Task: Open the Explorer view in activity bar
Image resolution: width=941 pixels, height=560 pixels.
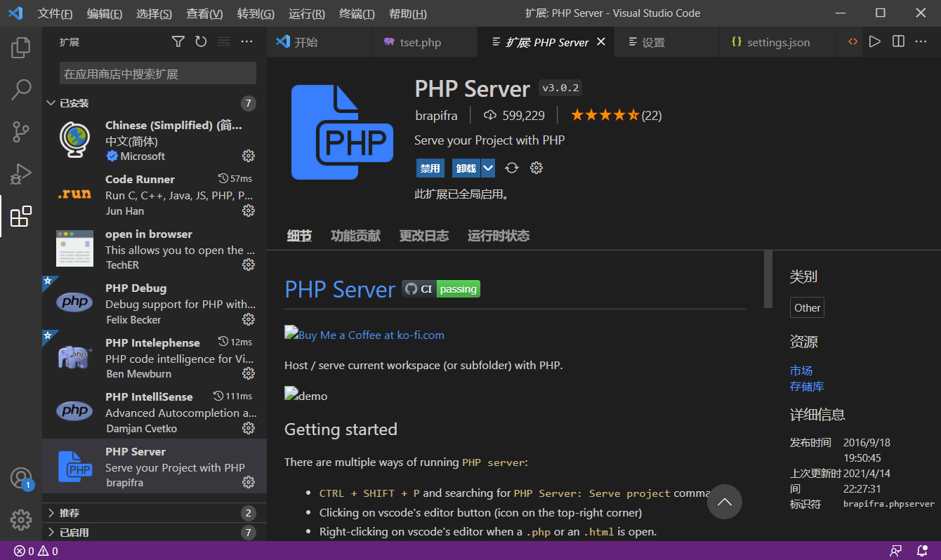Action: coord(21,48)
